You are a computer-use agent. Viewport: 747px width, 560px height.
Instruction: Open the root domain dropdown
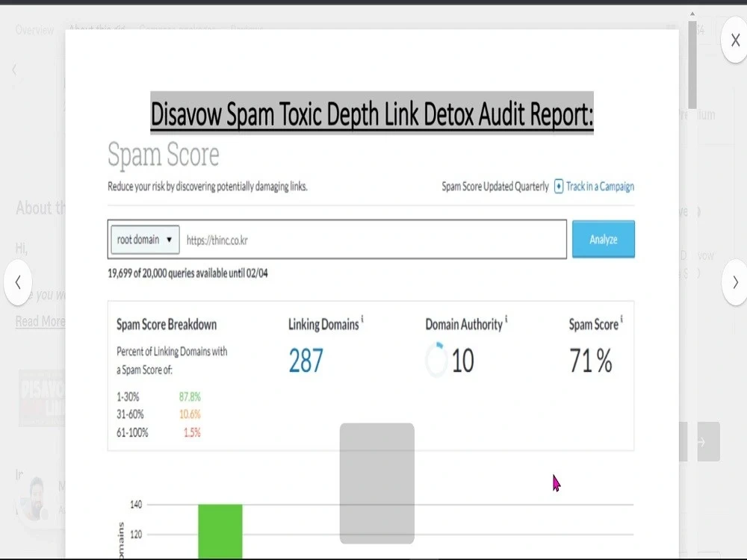click(x=145, y=240)
